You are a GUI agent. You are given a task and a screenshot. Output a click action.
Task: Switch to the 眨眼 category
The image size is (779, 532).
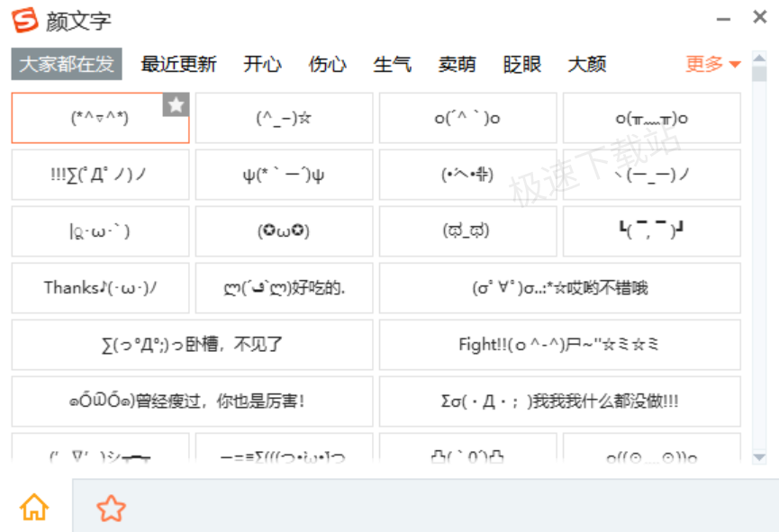point(521,64)
